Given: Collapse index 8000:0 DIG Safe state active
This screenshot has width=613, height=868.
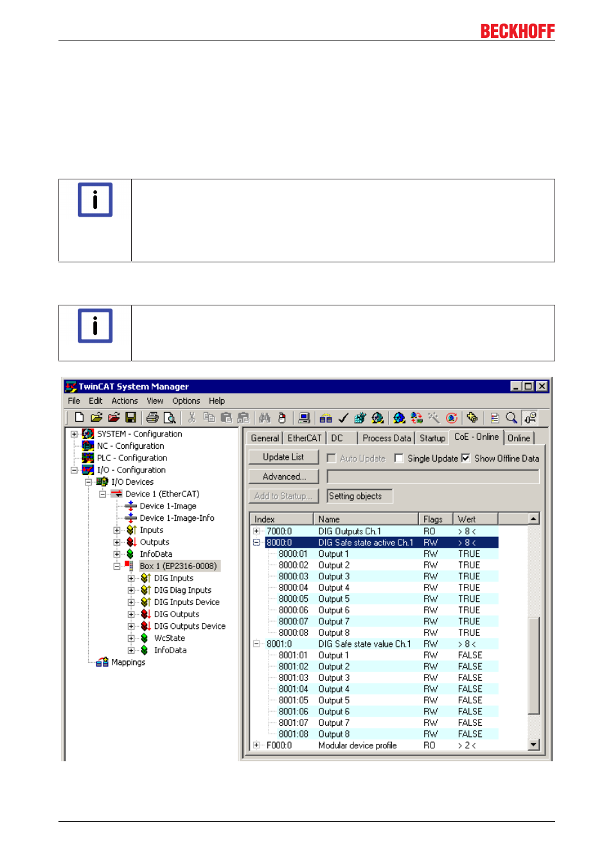Looking at the screenshot, I should tap(256, 543).
